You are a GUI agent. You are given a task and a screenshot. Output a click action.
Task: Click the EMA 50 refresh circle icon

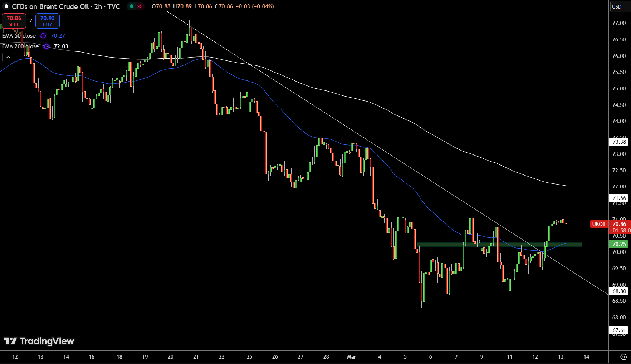[43, 36]
